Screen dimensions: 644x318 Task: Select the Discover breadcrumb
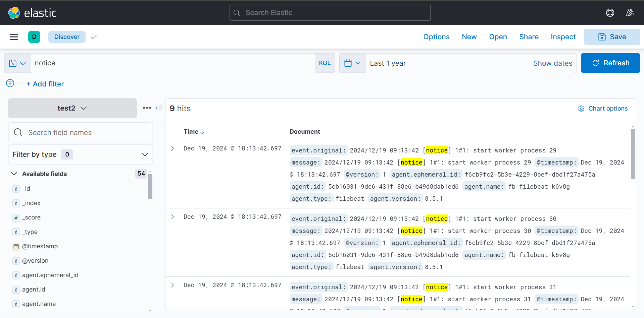(x=67, y=37)
